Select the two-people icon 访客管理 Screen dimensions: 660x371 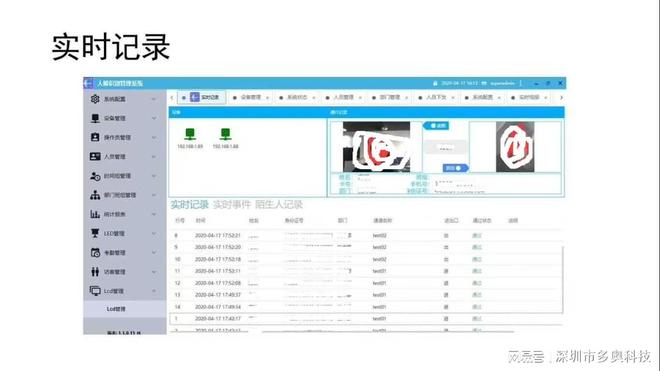coord(95,272)
